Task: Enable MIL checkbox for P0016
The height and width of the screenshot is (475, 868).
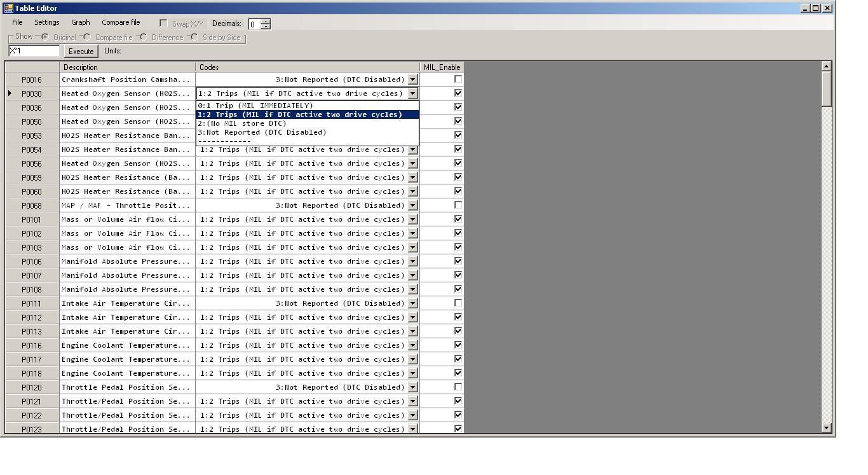Action: coord(458,79)
